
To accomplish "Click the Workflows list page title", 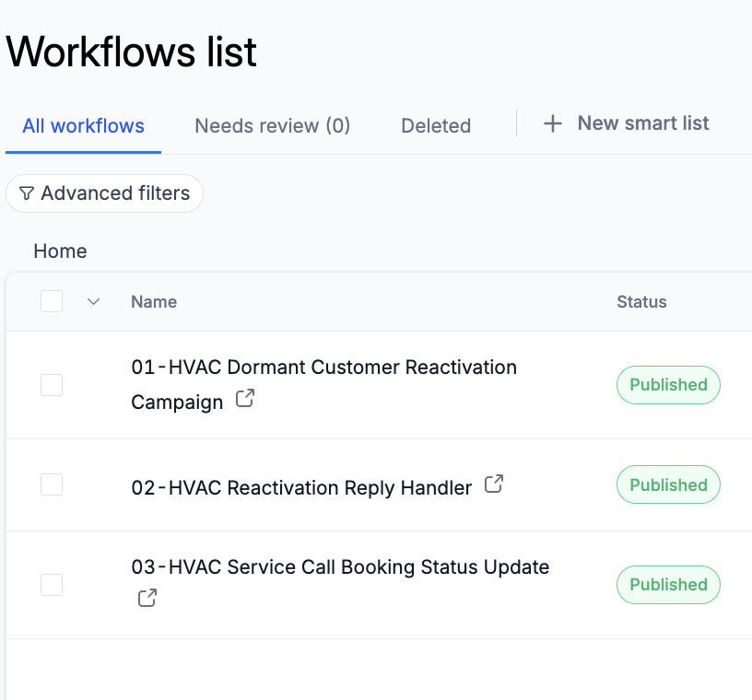I will pyautogui.click(x=132, y=52).
